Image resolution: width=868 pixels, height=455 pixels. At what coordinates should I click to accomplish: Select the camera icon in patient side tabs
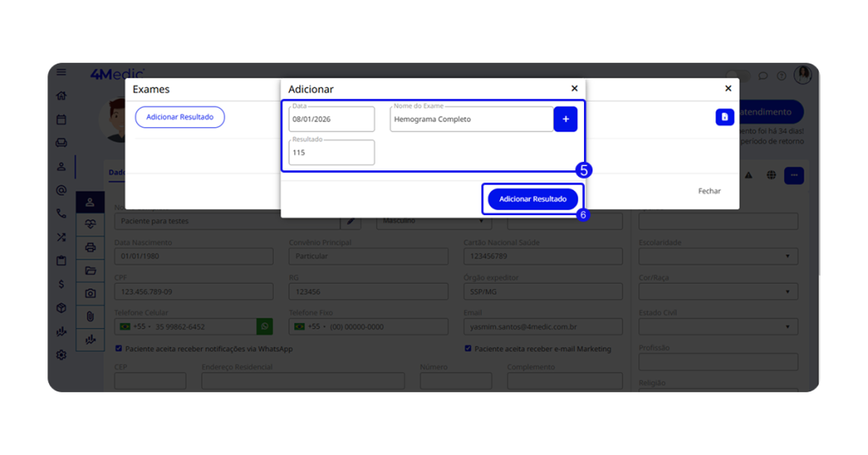point(91,293)
